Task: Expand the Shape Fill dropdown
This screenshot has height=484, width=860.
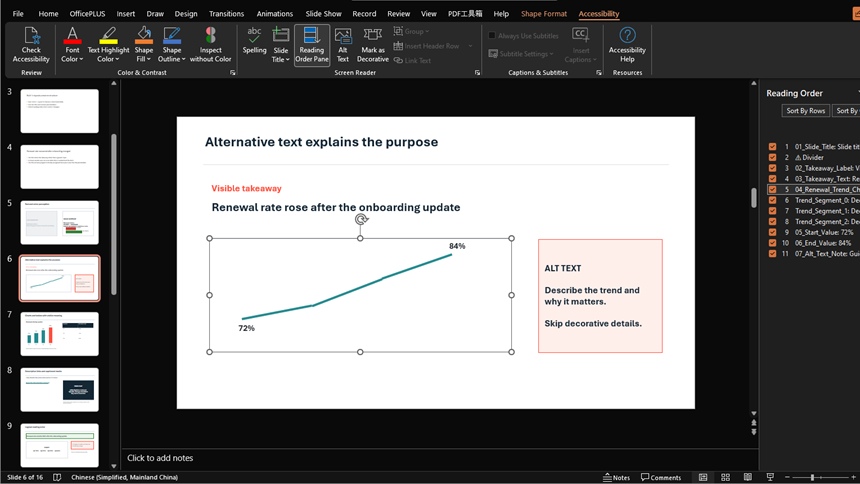Action: point(149,59)
